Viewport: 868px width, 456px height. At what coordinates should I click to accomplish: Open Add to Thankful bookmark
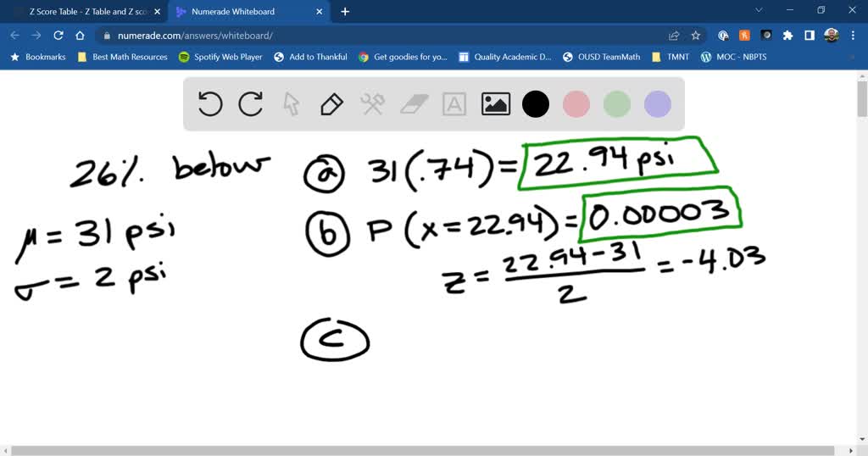pyautogui.click(x=310, y=57)
